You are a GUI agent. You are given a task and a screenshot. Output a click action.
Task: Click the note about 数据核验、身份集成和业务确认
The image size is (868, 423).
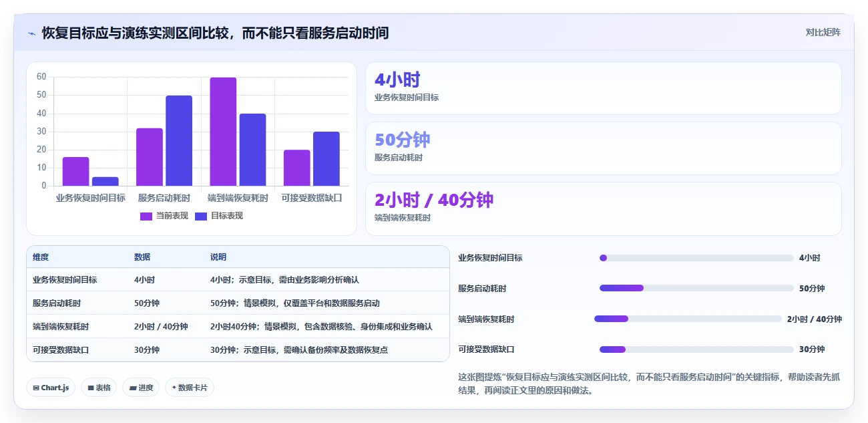click(x=321, y=327)
